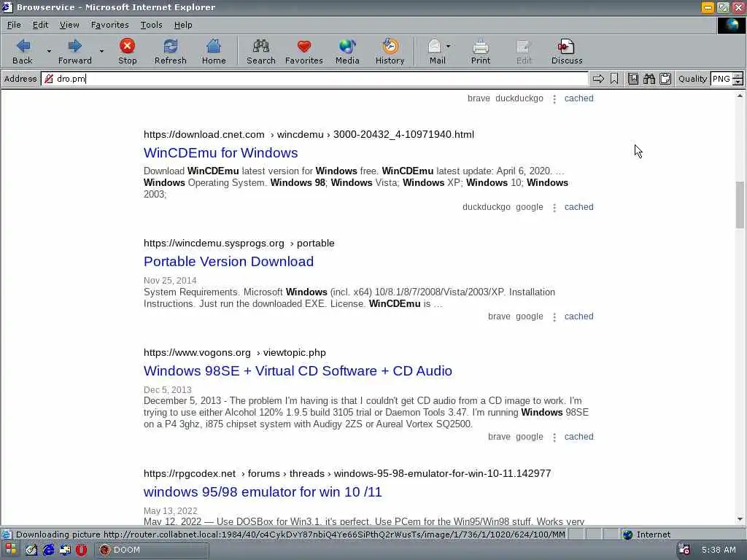Screen dimensions: 747x560
Task: Expand the Forward button history dropdown
Action: coord(101,50)
